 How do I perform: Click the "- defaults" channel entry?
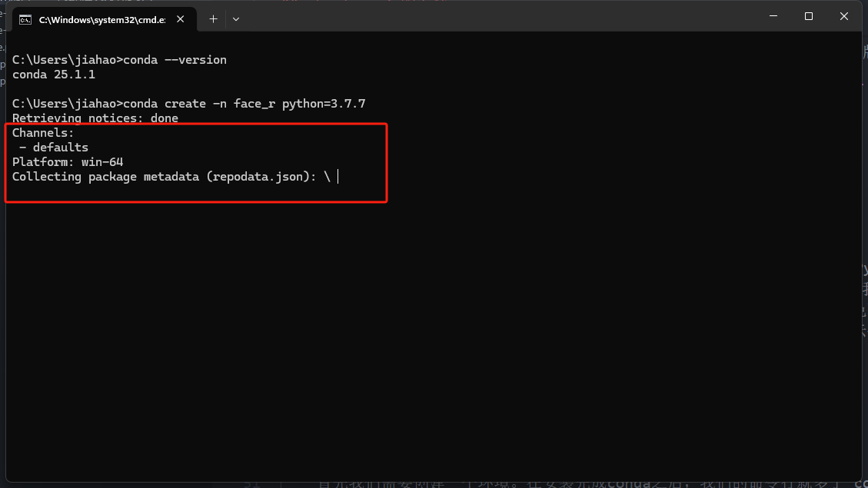[x=54, y=148]
